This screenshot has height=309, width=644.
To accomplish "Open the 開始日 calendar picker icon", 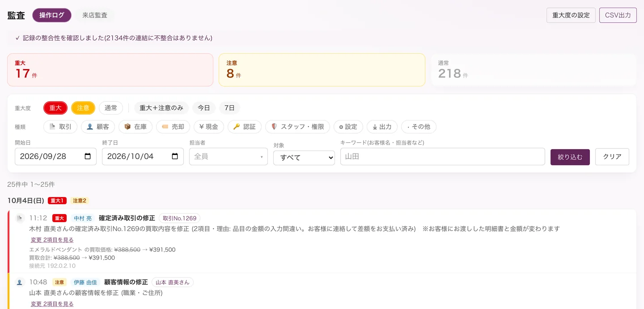I will point(88,156).
